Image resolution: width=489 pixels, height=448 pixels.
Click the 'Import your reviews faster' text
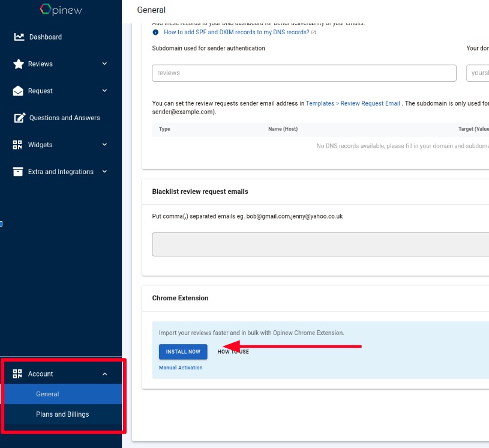251,333
